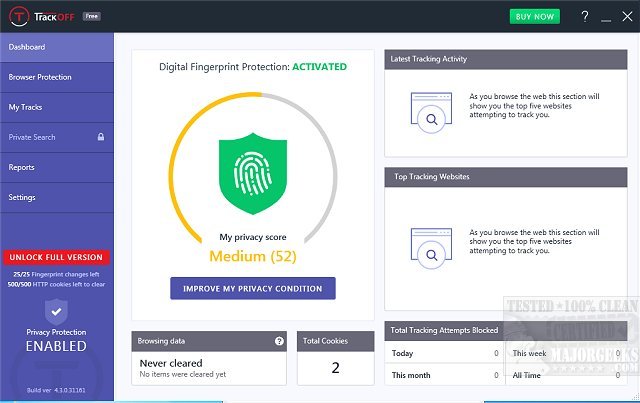This screenshot has height=403, width=640.
Task: Click the Browsing data help icon
Action: point(279,341)
